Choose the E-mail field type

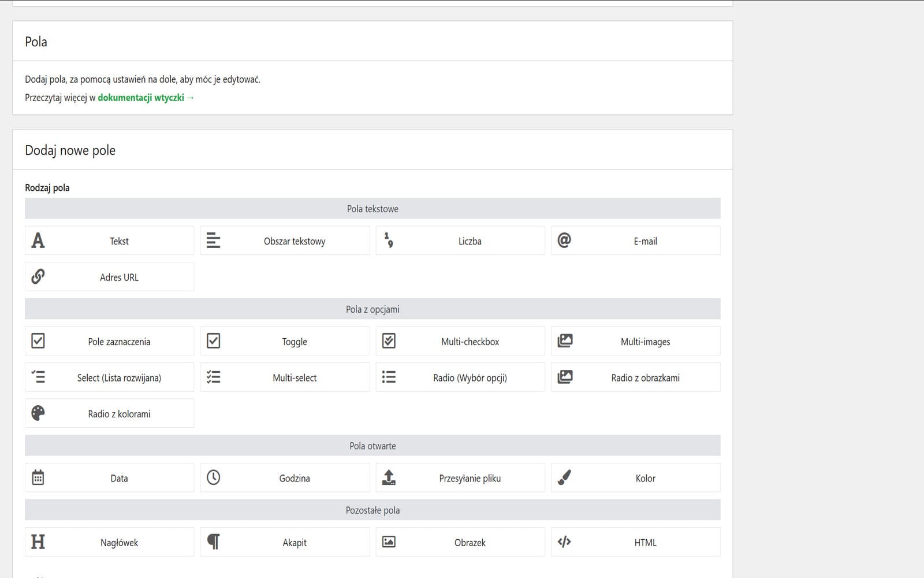click(x=636, y=240)
